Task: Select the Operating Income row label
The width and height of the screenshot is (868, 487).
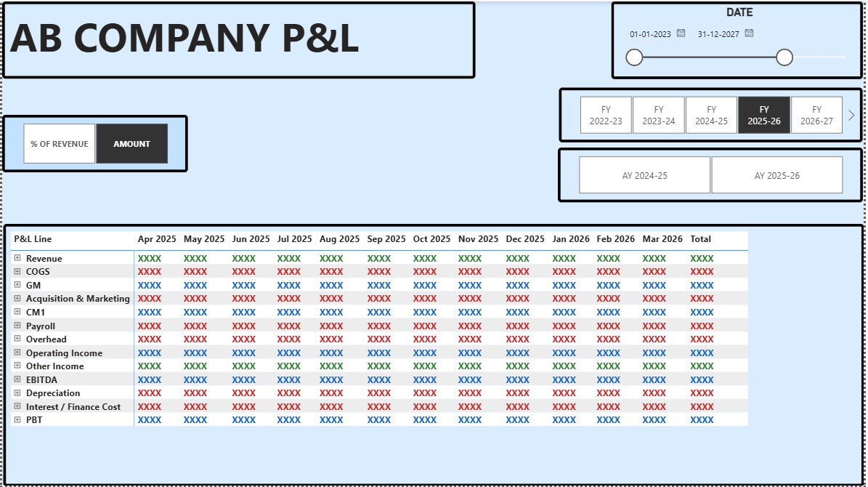Action: click(x=64, y=353)
